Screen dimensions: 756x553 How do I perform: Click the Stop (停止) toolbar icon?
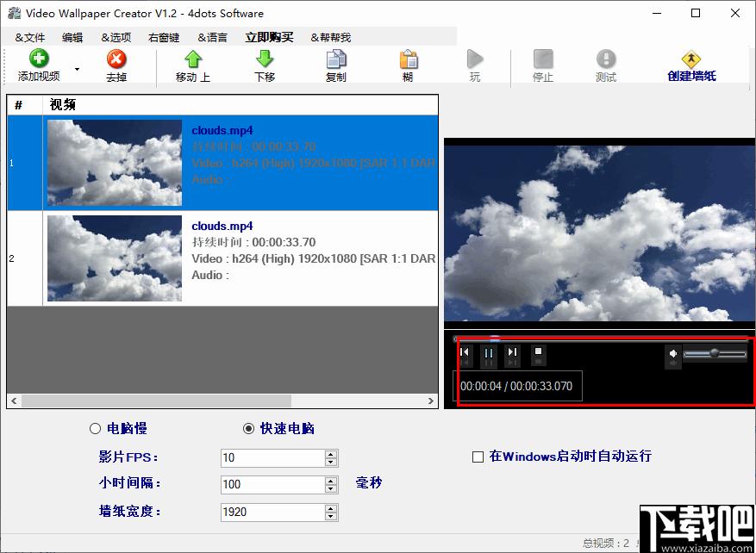point(543,59)
